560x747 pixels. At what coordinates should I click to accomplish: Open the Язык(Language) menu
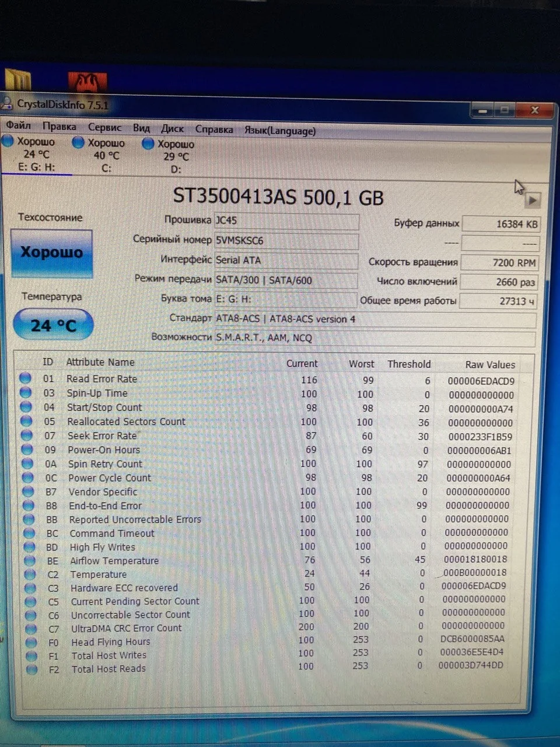280,131
